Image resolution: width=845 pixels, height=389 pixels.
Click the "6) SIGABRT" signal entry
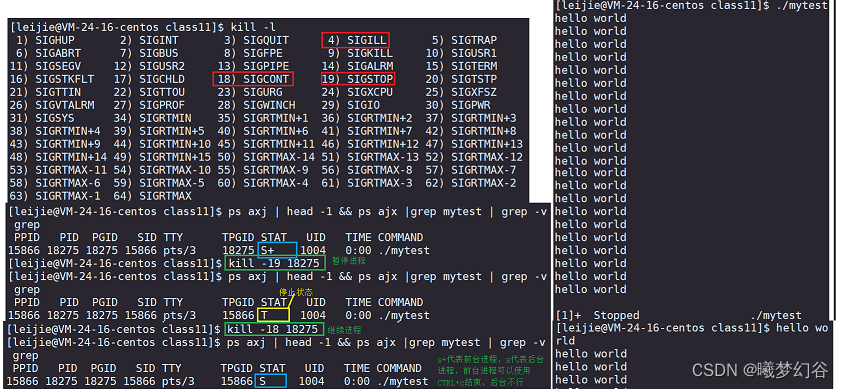48,53
